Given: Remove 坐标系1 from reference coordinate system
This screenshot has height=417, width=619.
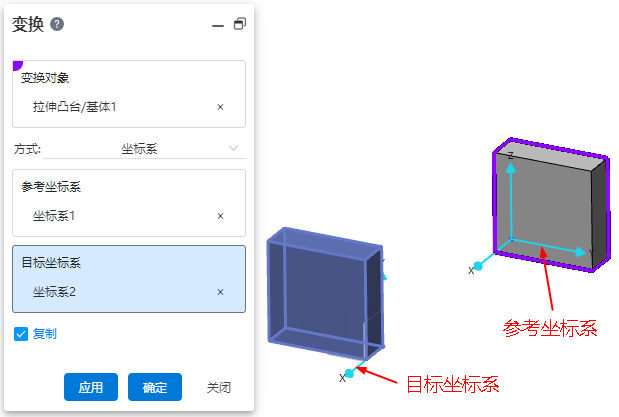Looking at the screenshot, I should coord(220,216).
